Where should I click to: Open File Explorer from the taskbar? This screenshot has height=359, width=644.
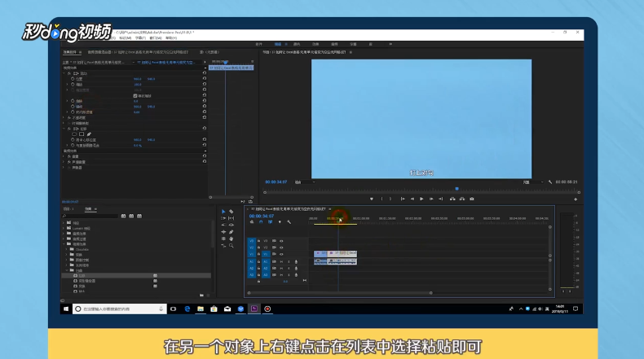pos(201,309)
